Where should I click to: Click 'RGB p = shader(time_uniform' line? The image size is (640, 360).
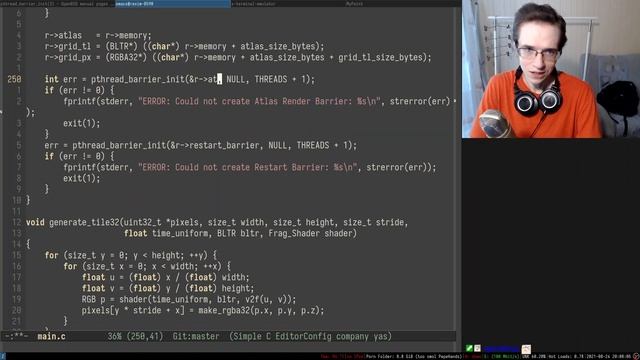click(189, 300)
